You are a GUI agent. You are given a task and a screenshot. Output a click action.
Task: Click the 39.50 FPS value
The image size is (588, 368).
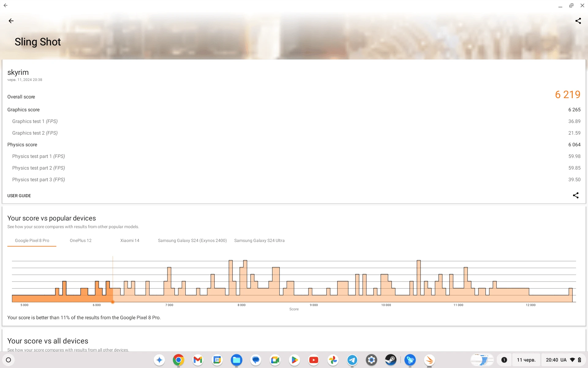point(574,179)
